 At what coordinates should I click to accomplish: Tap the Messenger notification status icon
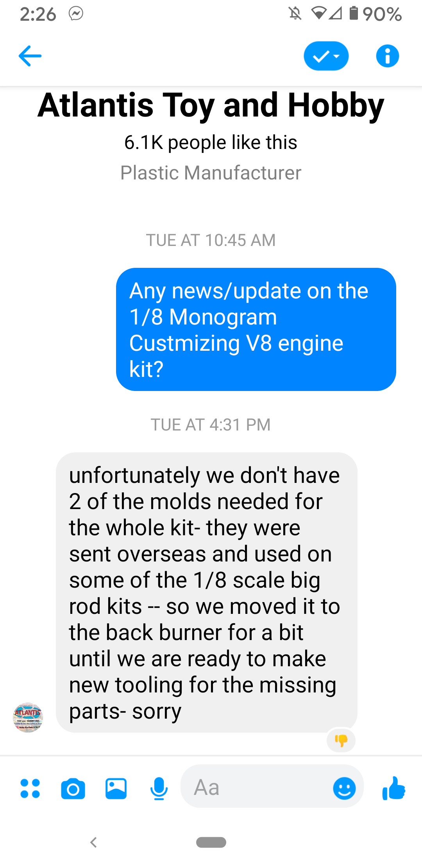(76, 14)
